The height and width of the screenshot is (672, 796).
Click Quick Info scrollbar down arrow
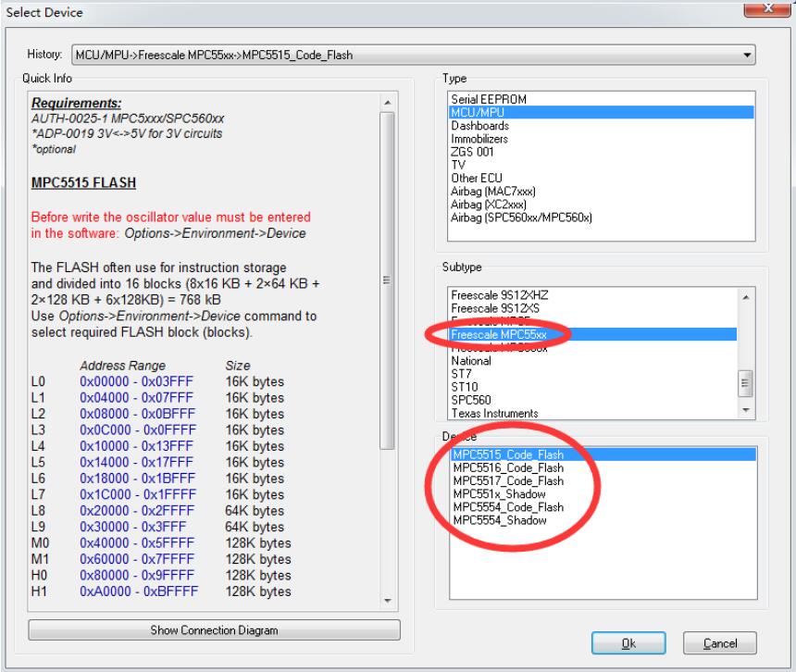click(x=388, y=601)
